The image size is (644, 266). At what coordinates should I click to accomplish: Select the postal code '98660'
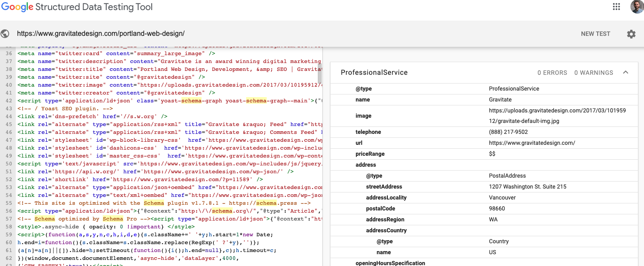(x=497, y=209)
